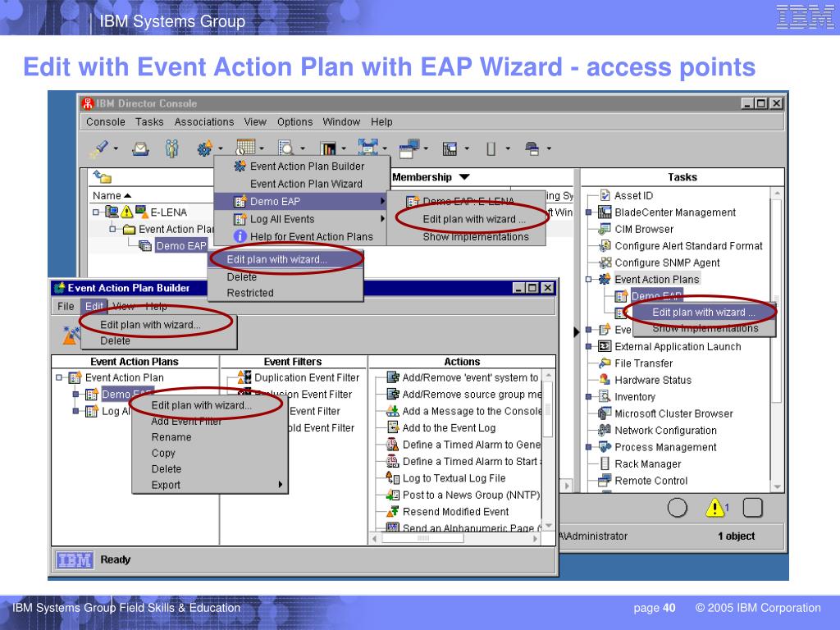
Task: Open the Membership dropdown arrow
Action: (464, 177)
